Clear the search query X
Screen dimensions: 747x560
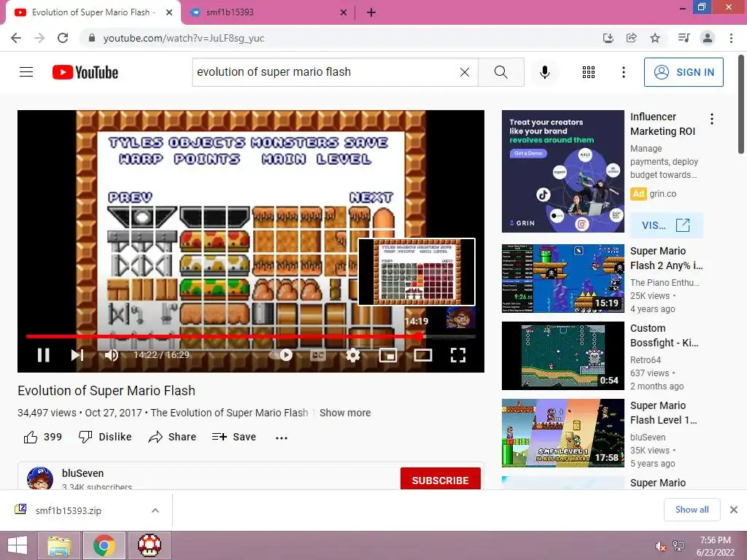pyautogui.click(x=465, y=72)
